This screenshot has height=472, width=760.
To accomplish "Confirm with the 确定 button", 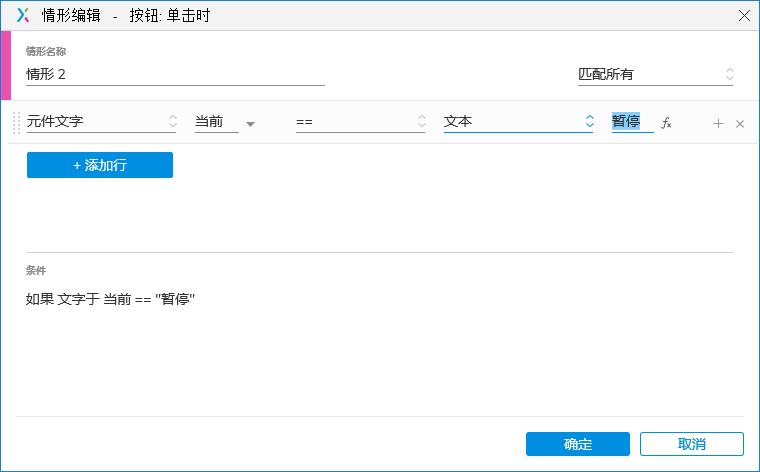I will coord(578,444).
